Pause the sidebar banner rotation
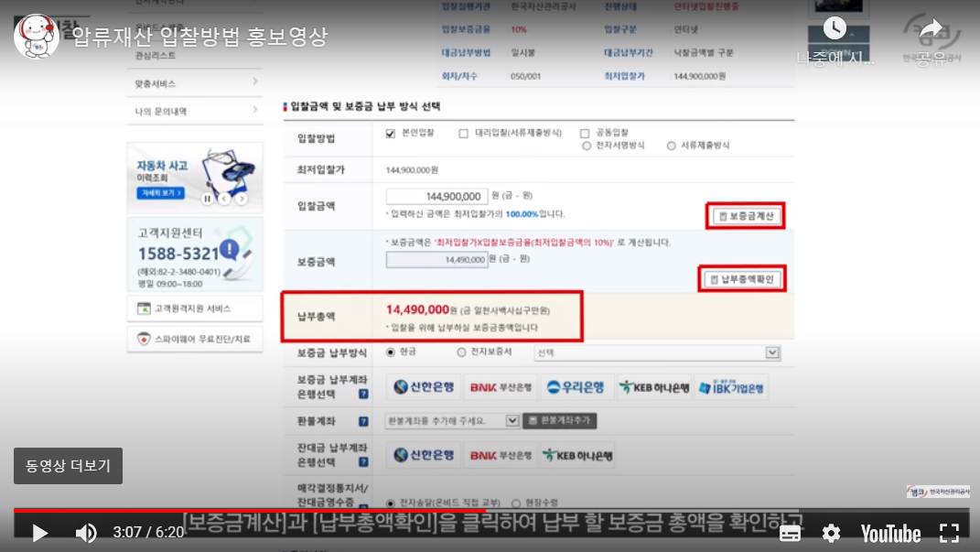The image size is (980, 552). point(208,199)
